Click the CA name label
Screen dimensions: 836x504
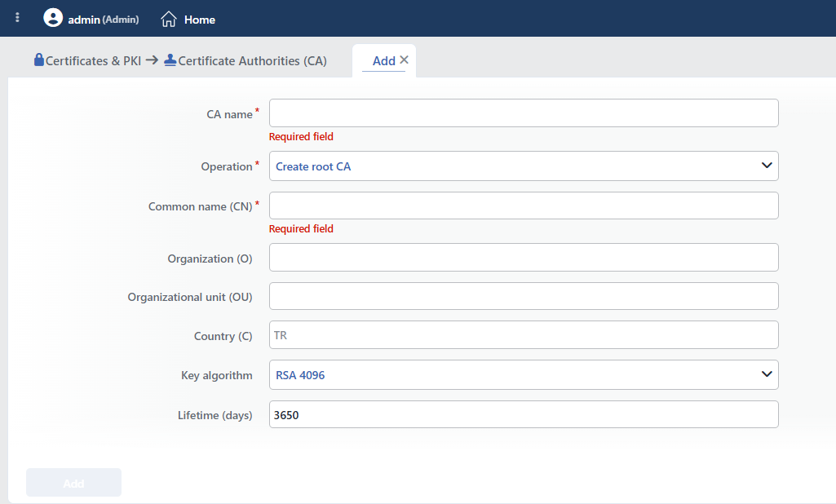(x=229, y=114)
